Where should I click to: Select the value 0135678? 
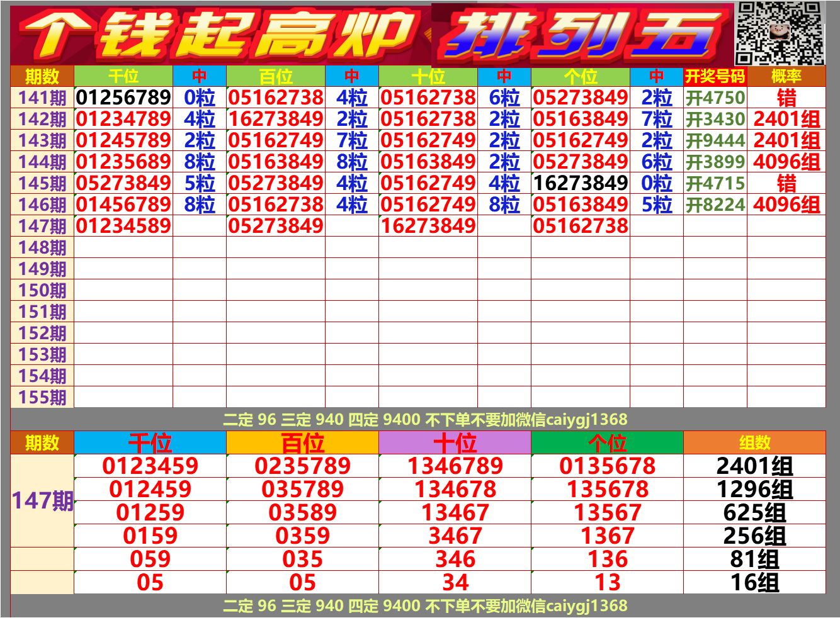(x=607, y=466)
